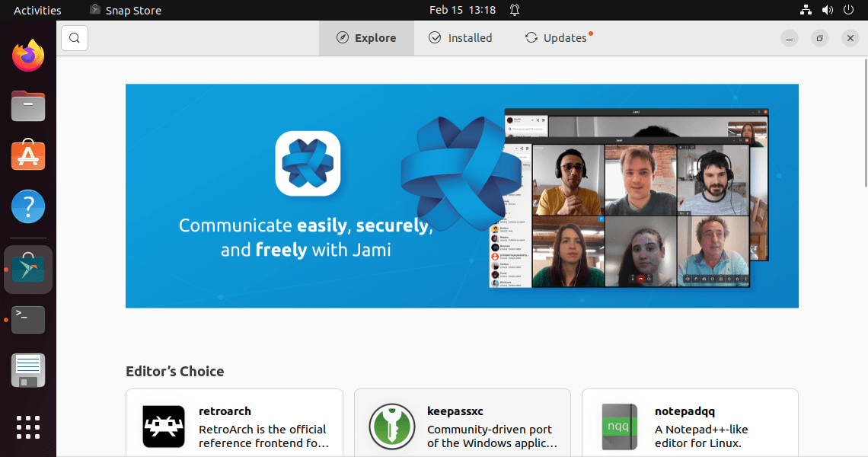Viewport: 868px width, 457px height.
Task: Open the Snap Store app menu in top bar
Action: (x=126, y=10)
